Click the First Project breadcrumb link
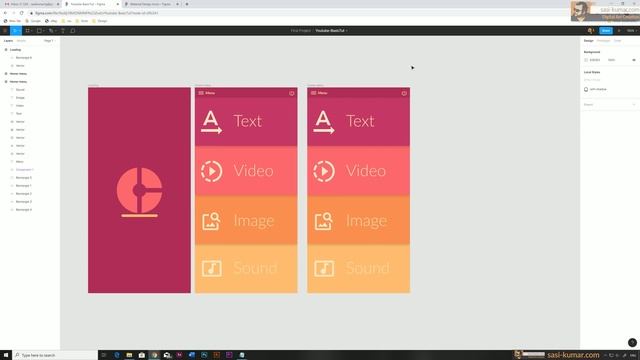Image resolution: width=640 pixels, height=360 pixels. pyautogui.click(x=300, y=31)
